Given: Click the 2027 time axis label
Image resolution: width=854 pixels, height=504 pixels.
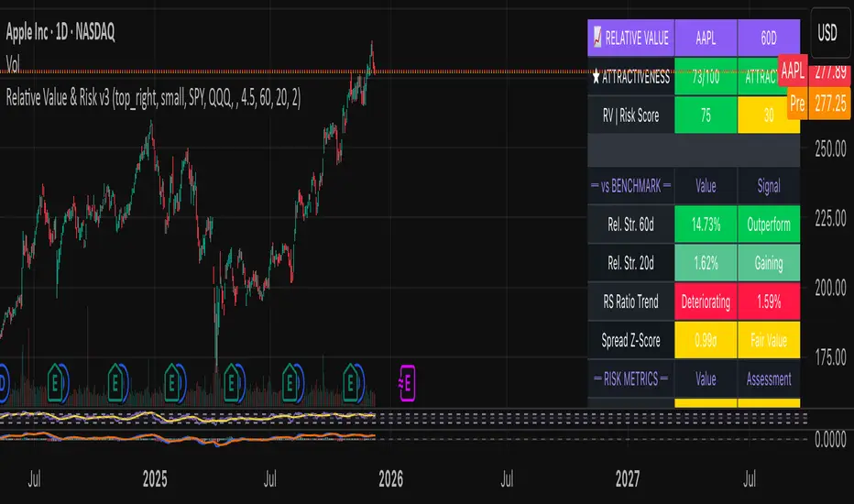Looking at the screenshot, I should point(628,479).
